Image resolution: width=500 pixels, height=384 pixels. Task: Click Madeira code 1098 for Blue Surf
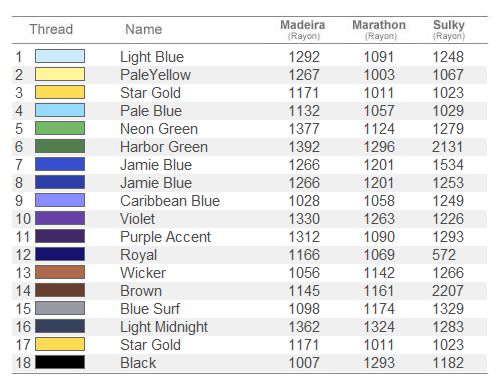[x=304, y=309]
